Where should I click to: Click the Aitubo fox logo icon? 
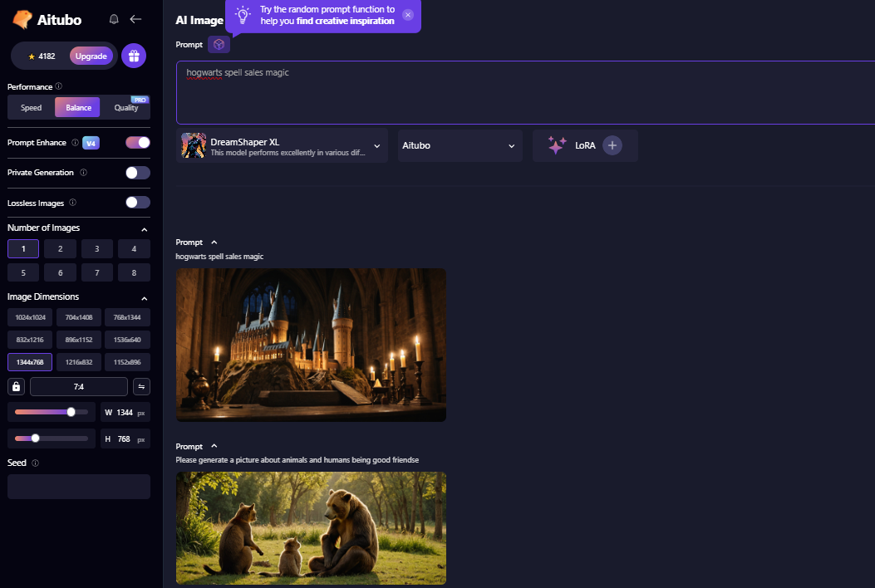22,20
